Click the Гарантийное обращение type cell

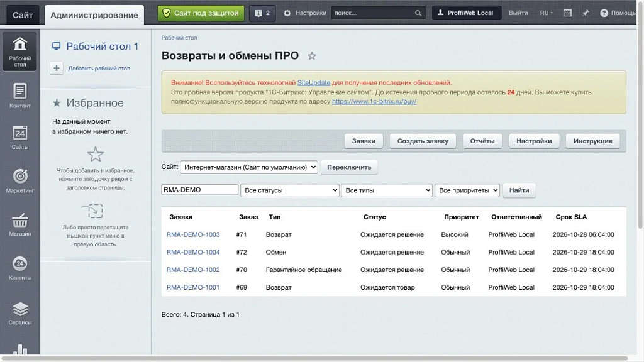click(304, 270)
